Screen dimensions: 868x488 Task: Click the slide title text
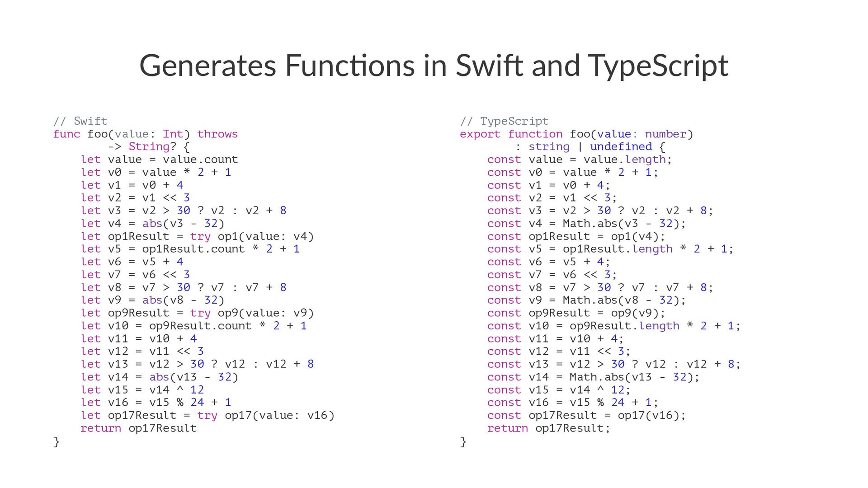pyautogui.click(x=434, y=66)
